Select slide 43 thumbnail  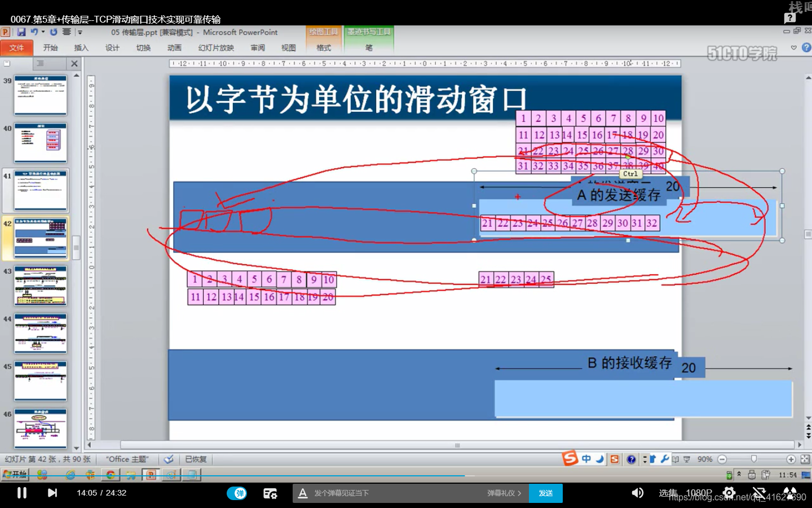(x=40, y=286)
